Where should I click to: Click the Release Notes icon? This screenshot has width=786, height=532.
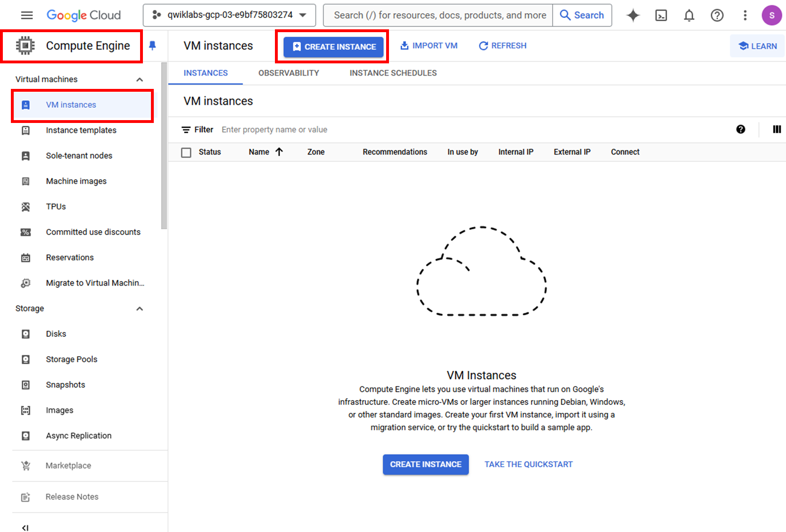coord(26,497)
